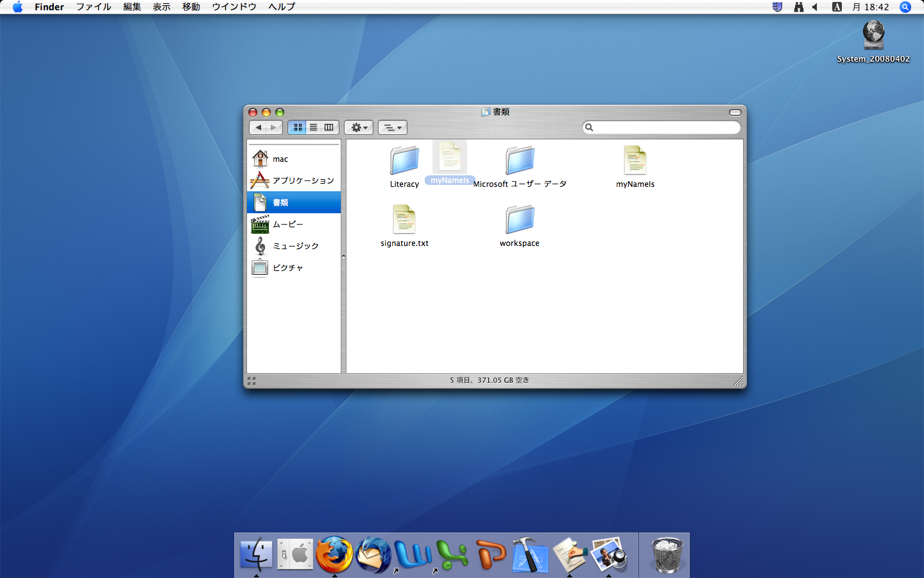Open System Preferences from the Dock
Image resolution: width=924 pixels, height=578 pixels.
click(295, 554)
